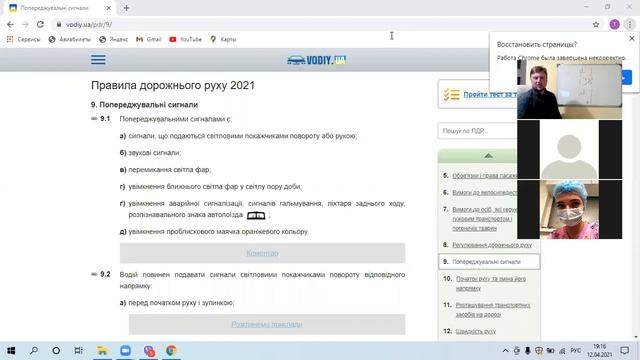Open Cortana from the taskbar

tap(56, 351)
